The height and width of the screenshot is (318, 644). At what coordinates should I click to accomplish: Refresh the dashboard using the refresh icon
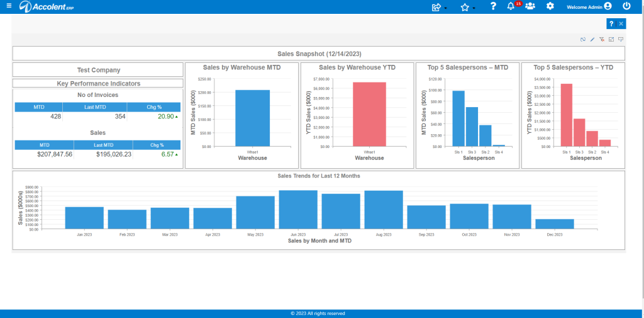click(582, 40)
